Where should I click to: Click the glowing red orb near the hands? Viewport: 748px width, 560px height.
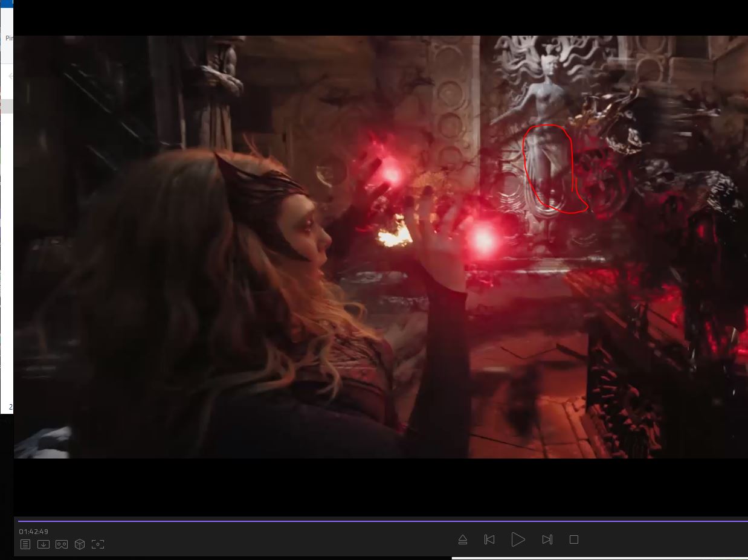coord(483,240)
